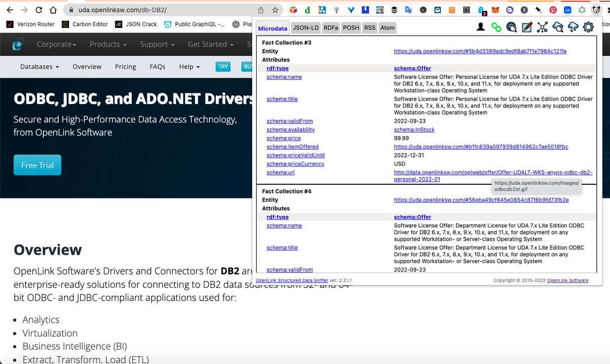Click the Free Trial button
Screen dimensions: 610x364
pyautogui.click(x=37, y=165)
